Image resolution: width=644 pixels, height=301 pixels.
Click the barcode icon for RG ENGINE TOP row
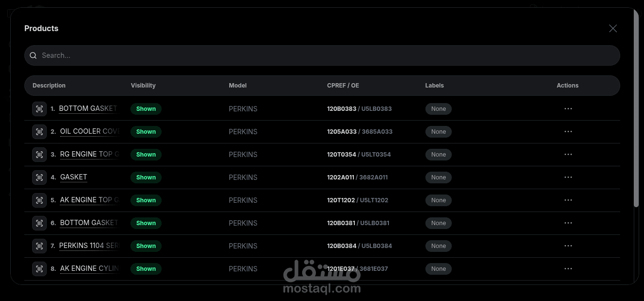39,155
